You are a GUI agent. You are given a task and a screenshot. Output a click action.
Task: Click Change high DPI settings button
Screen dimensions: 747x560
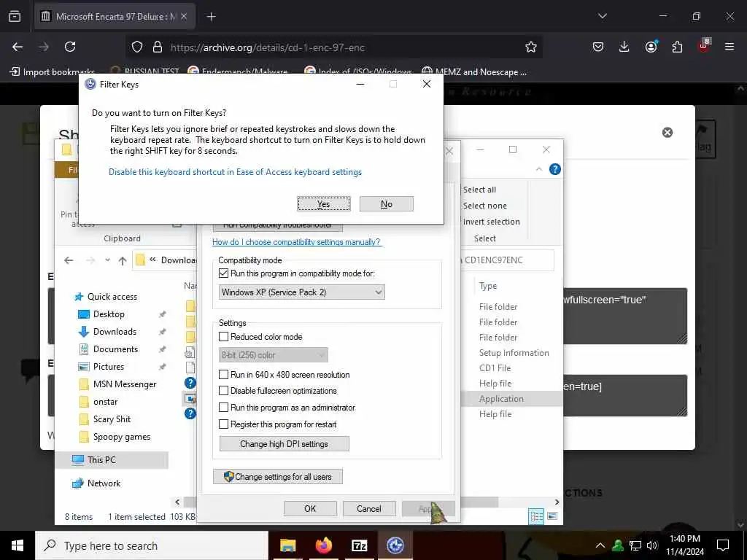click(x=284, y=444)
